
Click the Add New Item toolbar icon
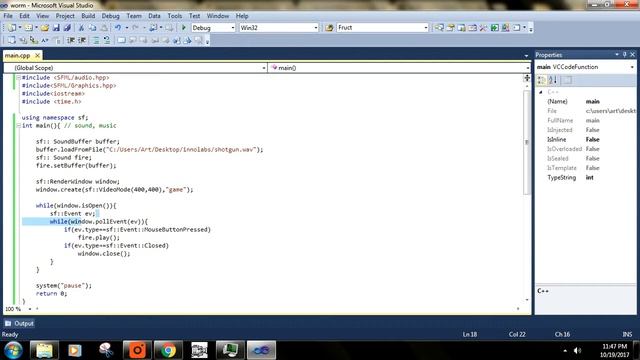[29, 28]
